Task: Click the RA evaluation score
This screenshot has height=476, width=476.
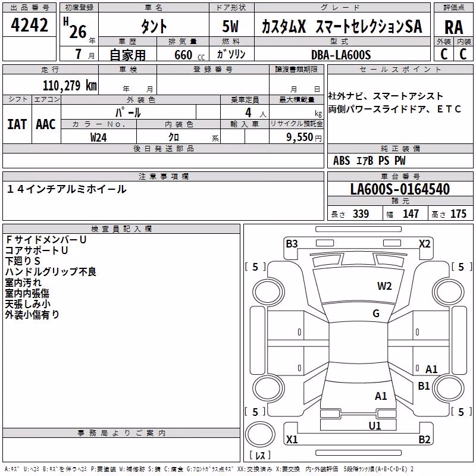Action: coord(453,27)
